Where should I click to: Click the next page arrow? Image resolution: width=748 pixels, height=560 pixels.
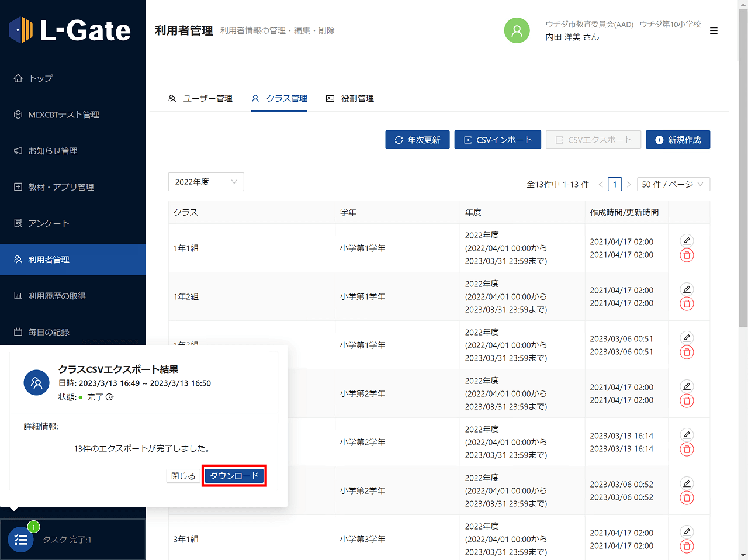629,184
